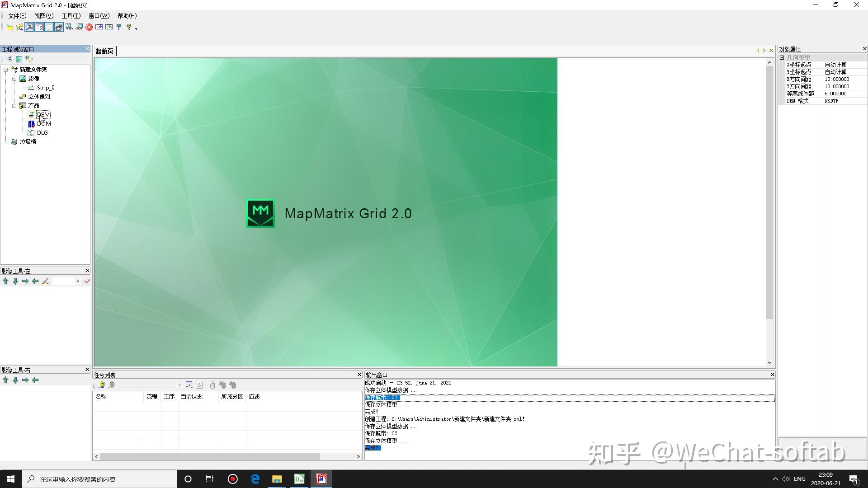The image size is (868, 488).
Task: Click the open project icon next to the new folder icon
Action: pyautogui.click(x=19, y=27)
